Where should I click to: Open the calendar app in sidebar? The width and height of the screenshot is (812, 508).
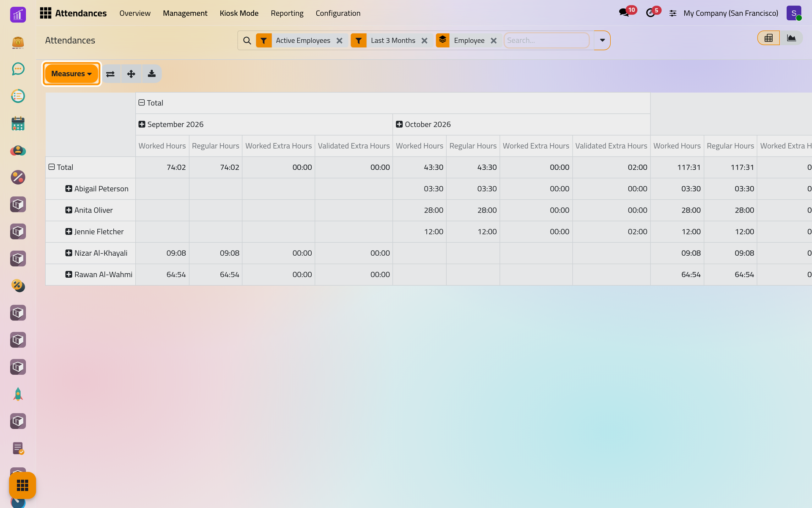point(18,123)
